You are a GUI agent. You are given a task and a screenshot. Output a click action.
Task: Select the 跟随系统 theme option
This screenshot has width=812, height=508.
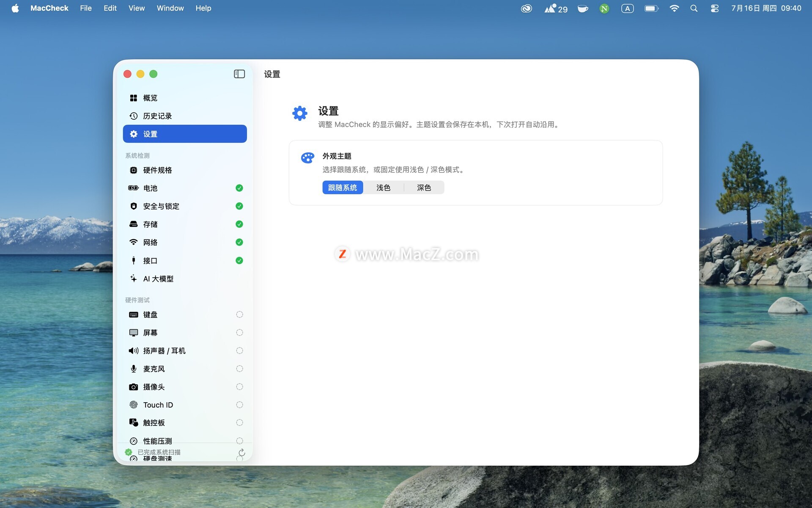click(343, 188)
